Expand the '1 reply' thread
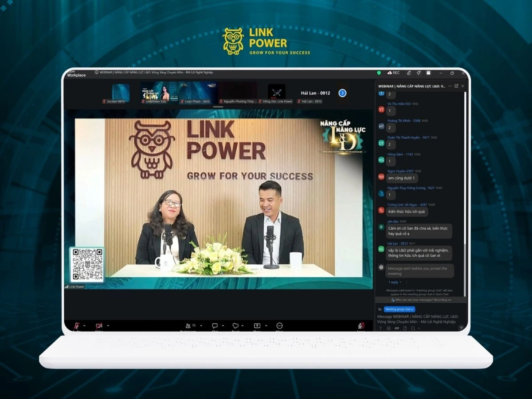This screenshot has height=399, width=532. pos(395,282)
